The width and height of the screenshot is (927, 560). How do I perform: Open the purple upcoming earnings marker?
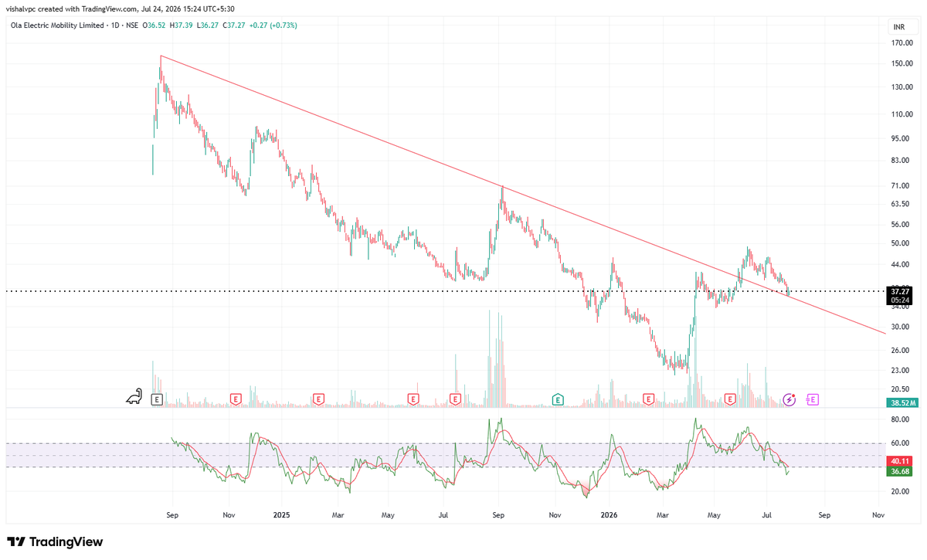(813, 399)
